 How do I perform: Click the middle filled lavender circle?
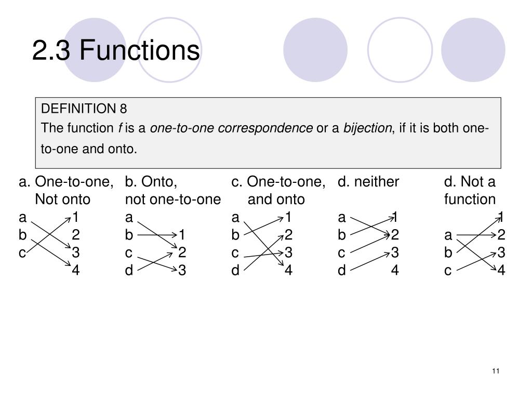tap(315, 50)
